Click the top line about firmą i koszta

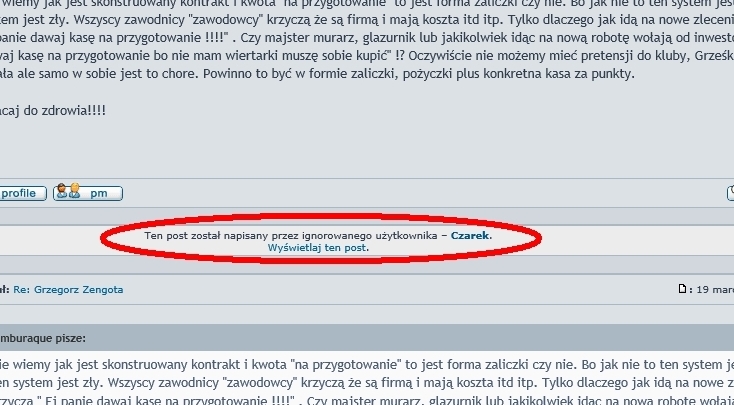[367, 20]
